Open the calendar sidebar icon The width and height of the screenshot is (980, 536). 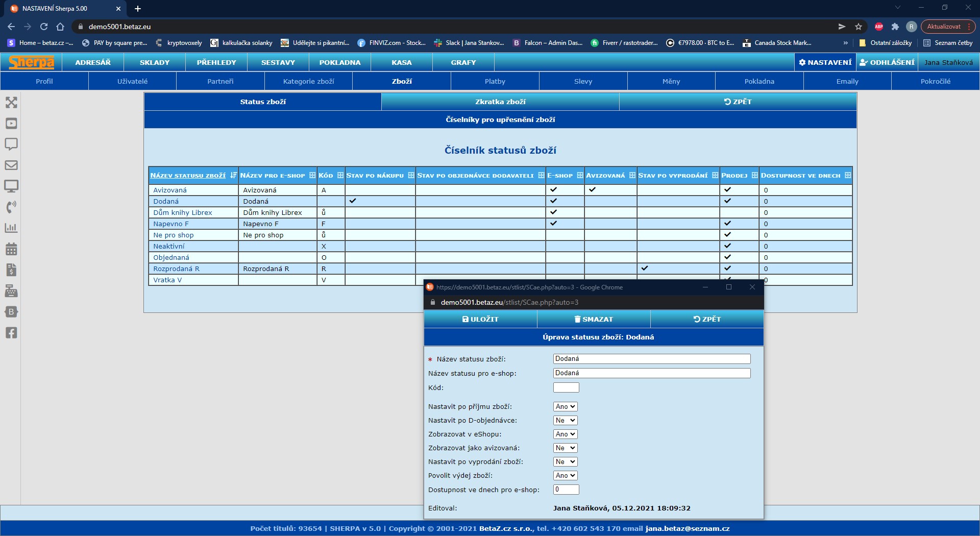tap(11, 249)
